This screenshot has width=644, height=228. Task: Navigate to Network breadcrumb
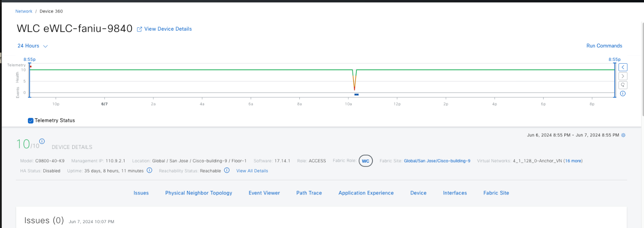click(x=24, y=11)
